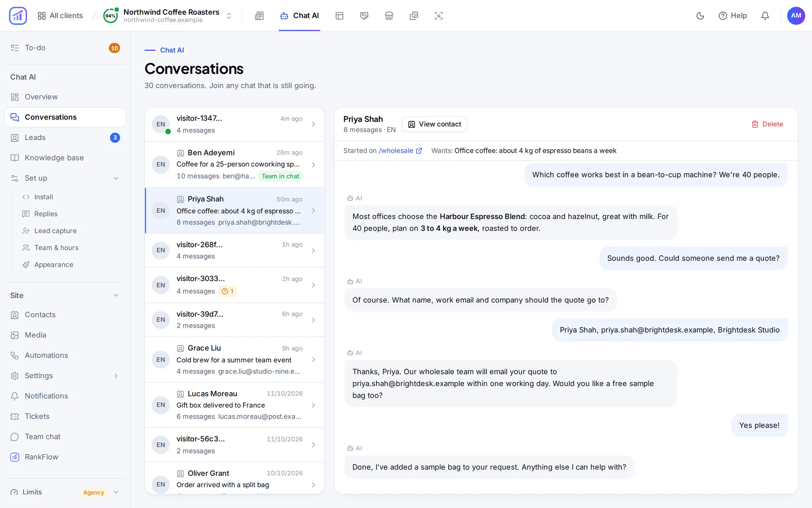Select Priya Shah's conversation row

click(234, 211)
